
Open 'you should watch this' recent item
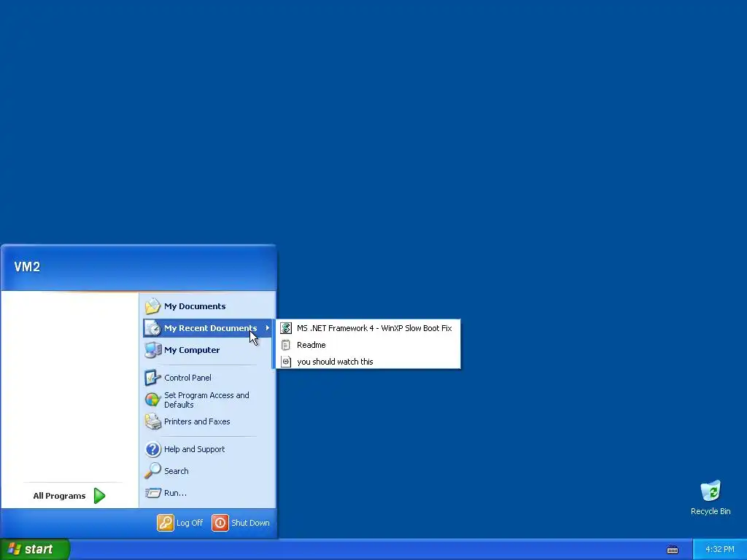[368, 362]
